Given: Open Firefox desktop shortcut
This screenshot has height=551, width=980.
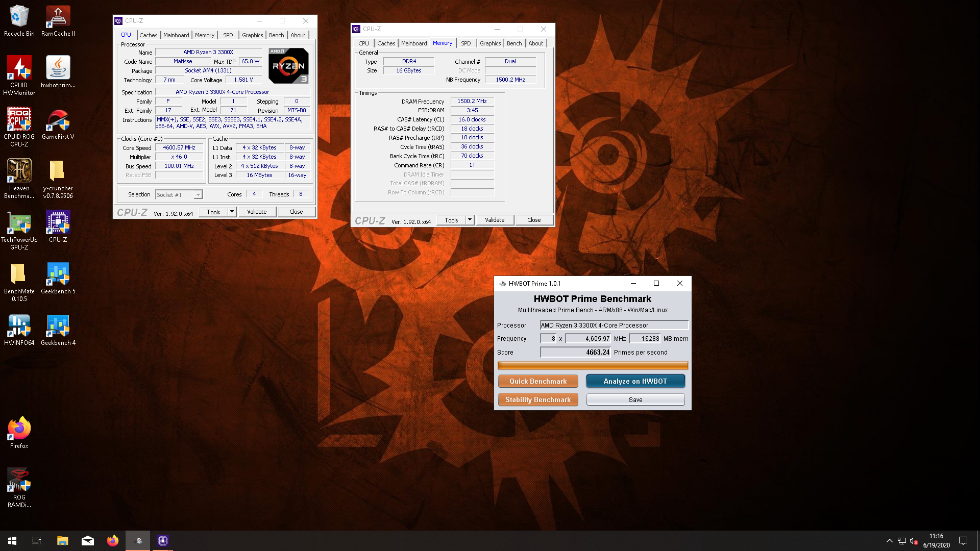Looking at the screenshot, I should click(x=19, y=433).
